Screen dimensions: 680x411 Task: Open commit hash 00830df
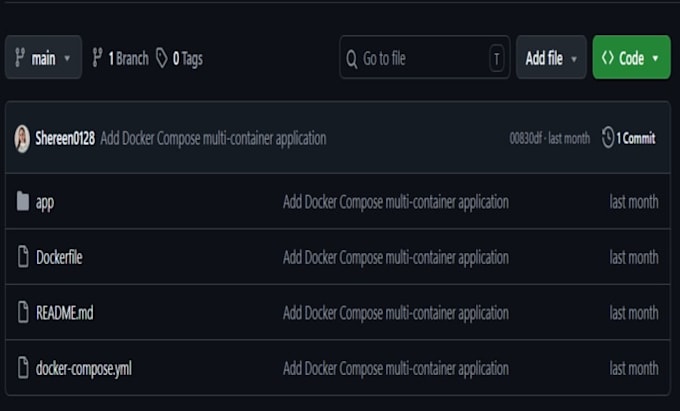pos(526,138)
